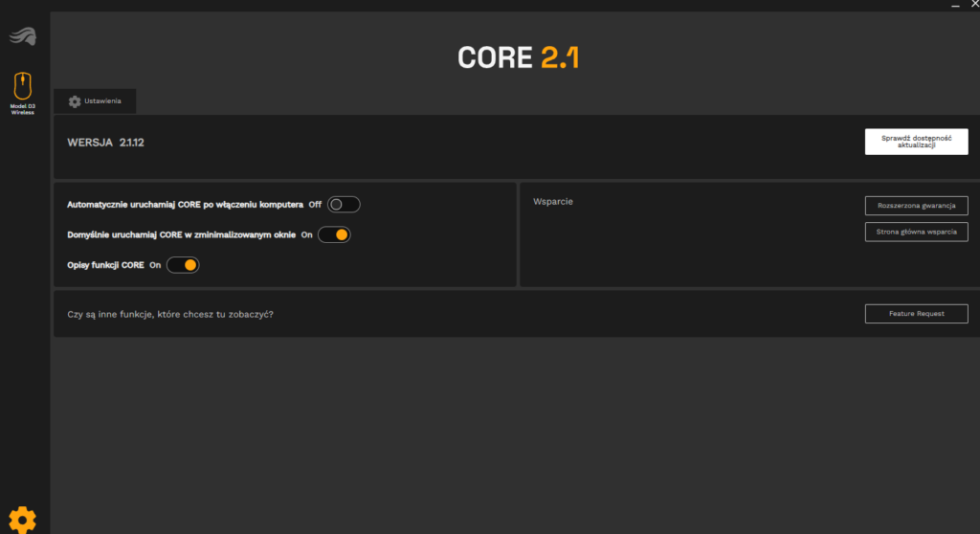Switch to the Ustawienia tab label

102,101
